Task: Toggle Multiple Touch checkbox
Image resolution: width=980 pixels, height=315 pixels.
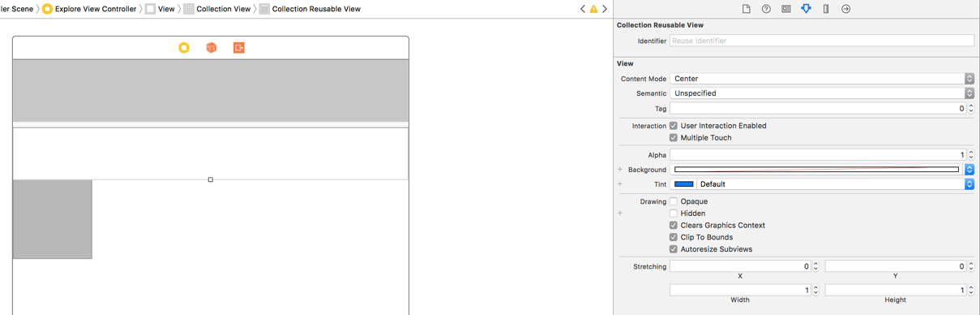Action: [674, 138]
